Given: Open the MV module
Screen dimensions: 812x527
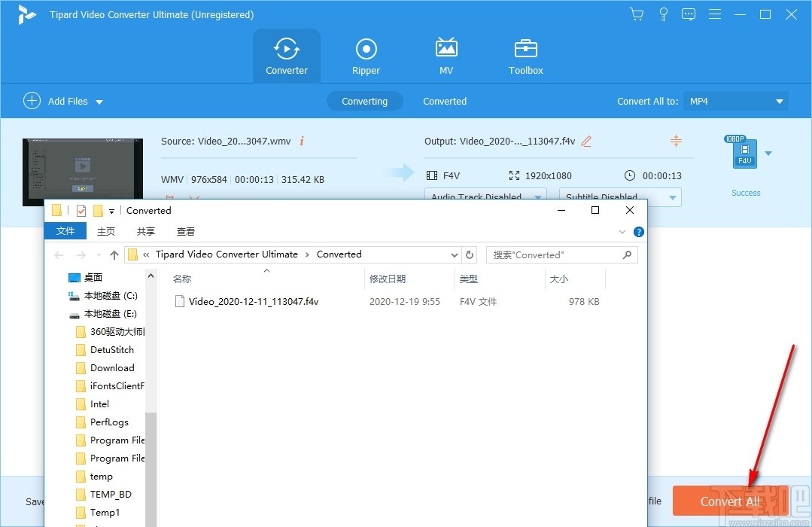Looking at the screenshot, I should pyautogui.click(x=446, y=56).
